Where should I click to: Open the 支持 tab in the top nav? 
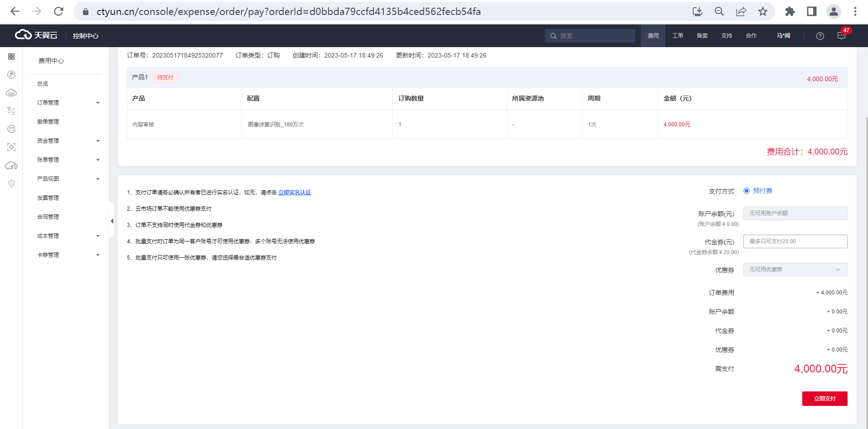click(x=727, y=36)
